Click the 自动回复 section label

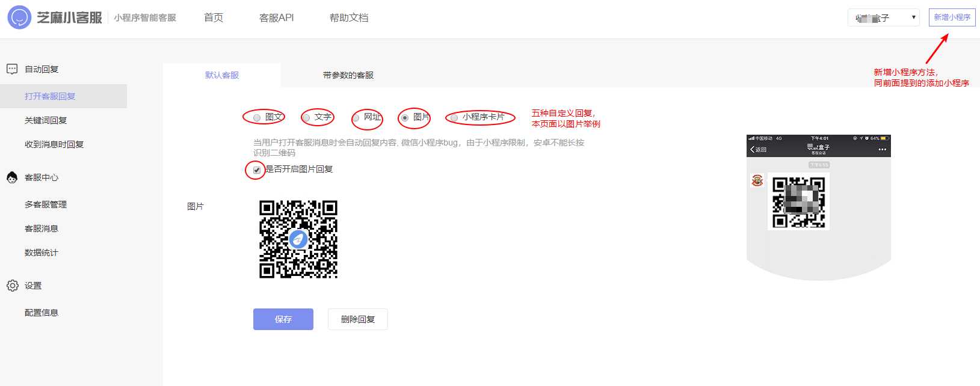pos(42,69)
